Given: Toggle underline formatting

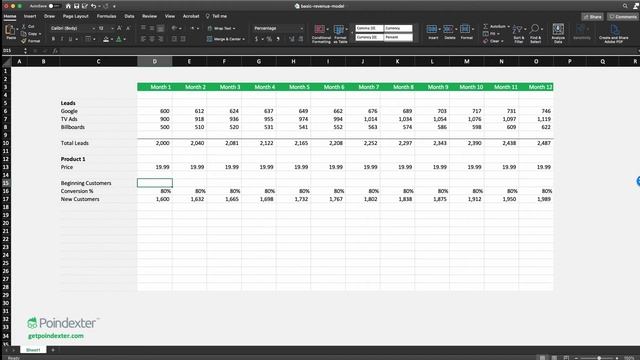Looking at the screenshot, I should coord(71,39).
